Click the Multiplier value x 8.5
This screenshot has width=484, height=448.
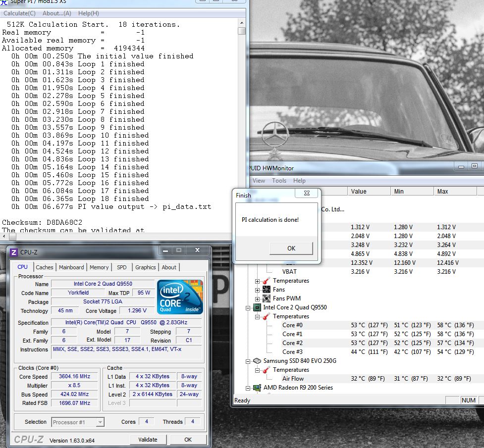click(x=74, y=385)
